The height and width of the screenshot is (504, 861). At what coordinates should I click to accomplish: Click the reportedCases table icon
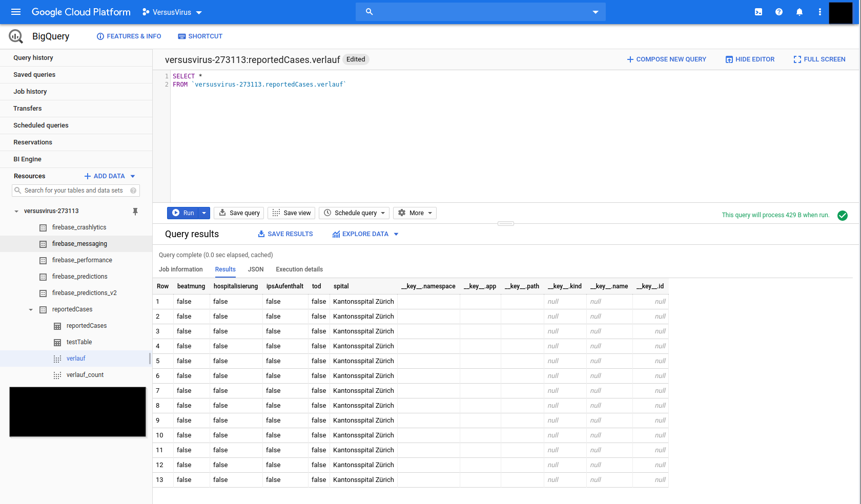point(57,326)
